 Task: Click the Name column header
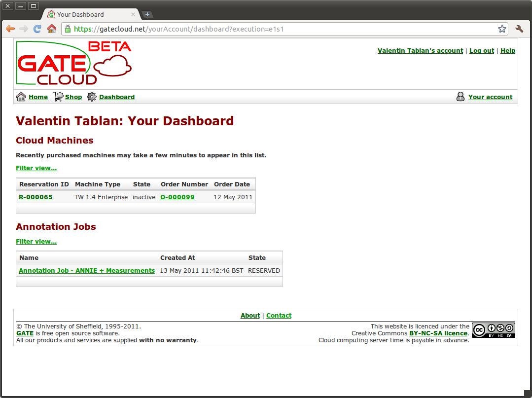point(29,258)
